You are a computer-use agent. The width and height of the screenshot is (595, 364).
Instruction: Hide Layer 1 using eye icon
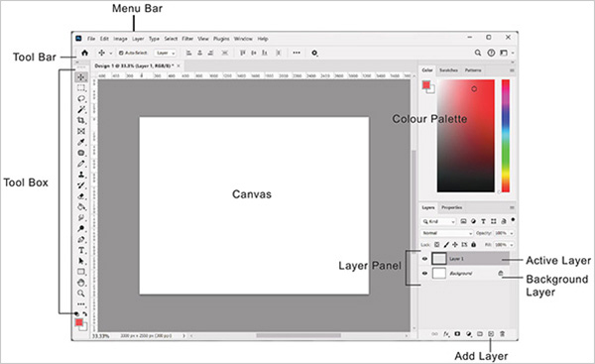(424, 259)
